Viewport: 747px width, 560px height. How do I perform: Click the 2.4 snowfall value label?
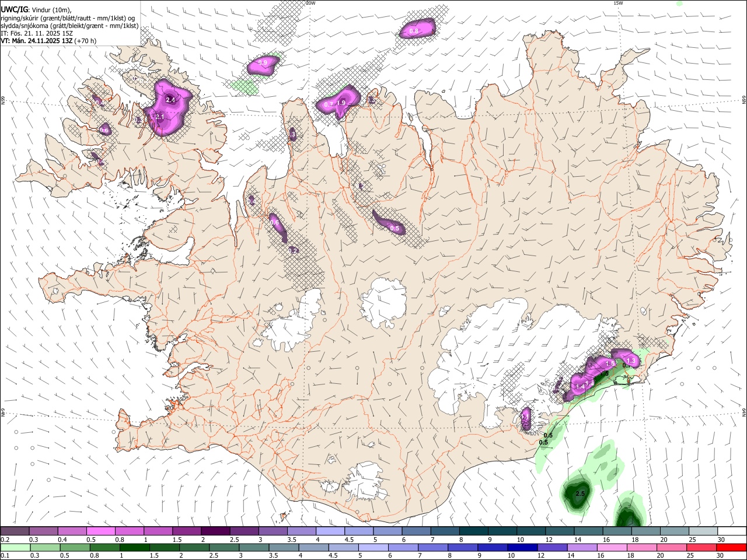(170, 100)
